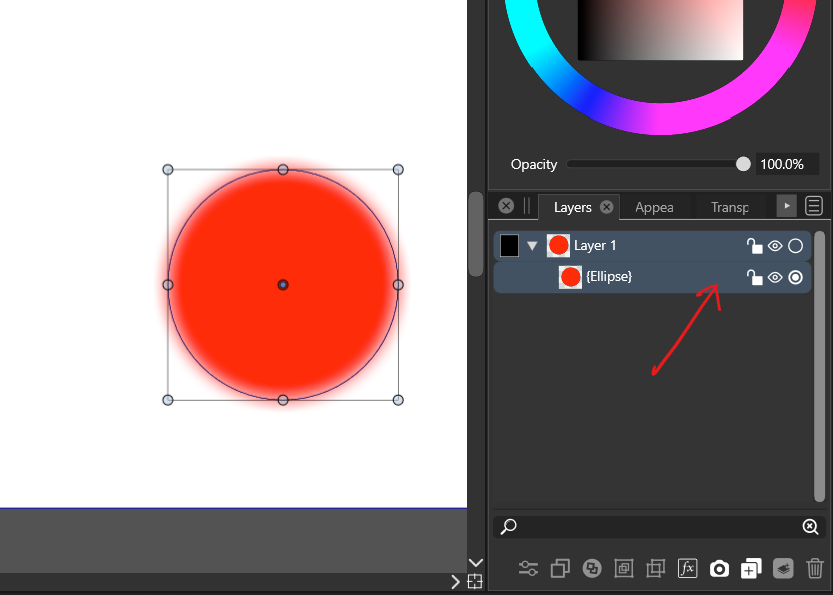This screenshot has height=595, width=833.
Task: Click the trash icon to delete layer
Action: coord(814,569)
